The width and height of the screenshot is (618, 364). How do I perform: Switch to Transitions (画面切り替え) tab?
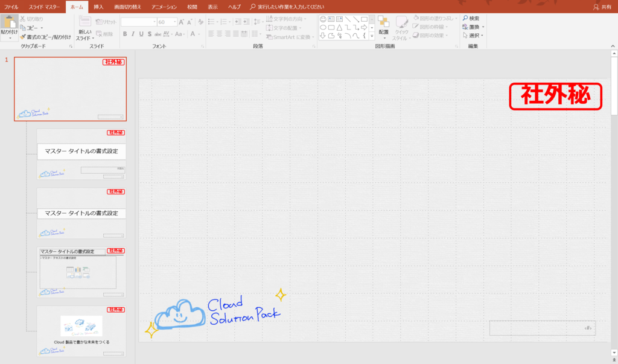pyautogui.click(x=127, y=7)
